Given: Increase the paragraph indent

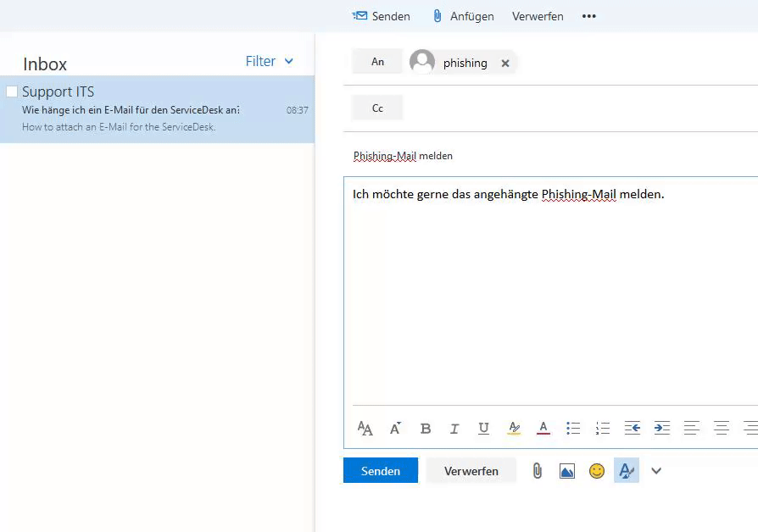Looking at the screenshot, I should 662,429.
